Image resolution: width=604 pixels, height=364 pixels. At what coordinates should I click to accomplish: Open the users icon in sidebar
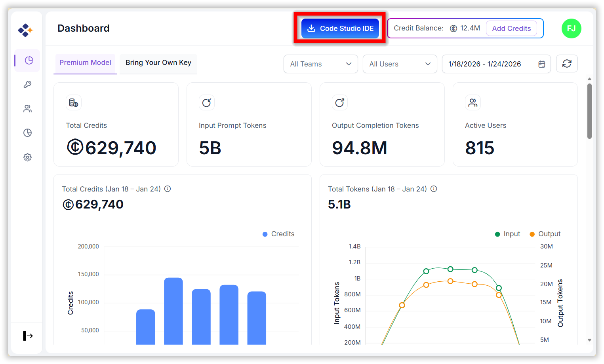pos(27,109)
